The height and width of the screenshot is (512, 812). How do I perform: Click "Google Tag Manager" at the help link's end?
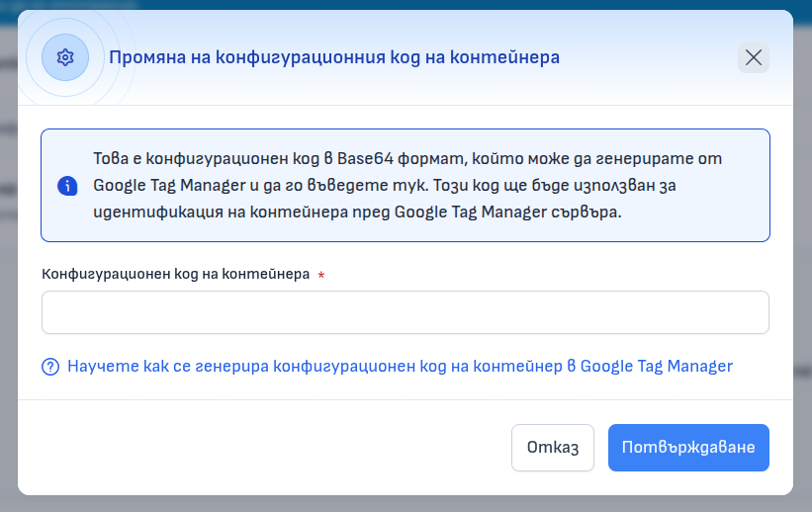tap(656, 366)
